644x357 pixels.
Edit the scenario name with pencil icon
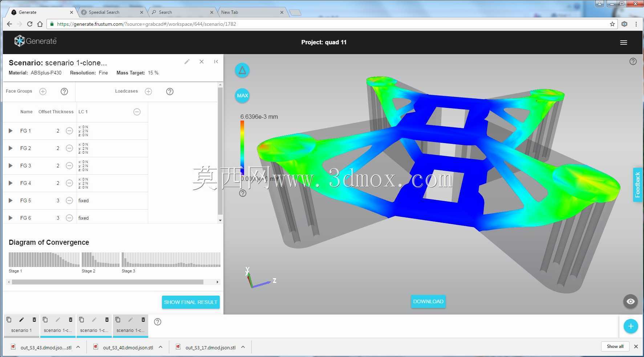point(187,62)
